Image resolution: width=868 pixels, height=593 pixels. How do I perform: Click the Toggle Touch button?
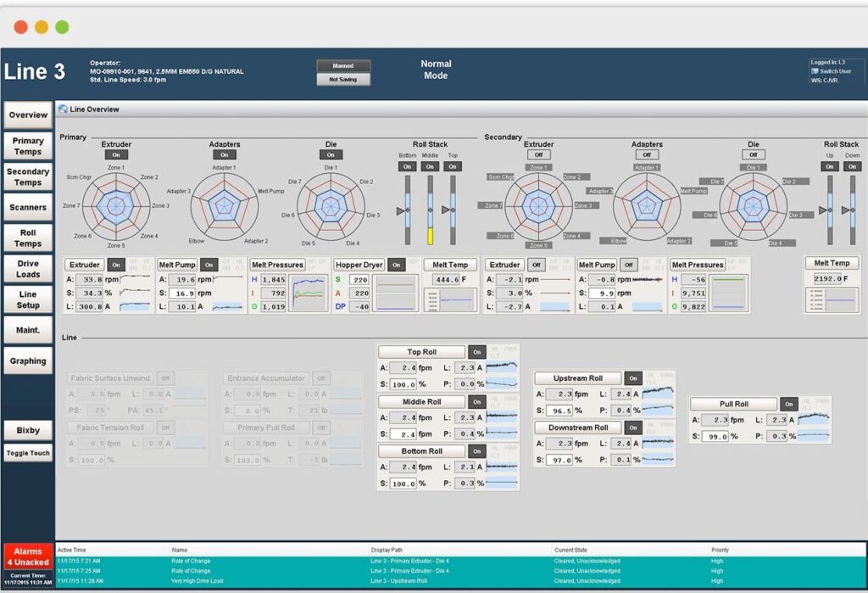point(28,453)
